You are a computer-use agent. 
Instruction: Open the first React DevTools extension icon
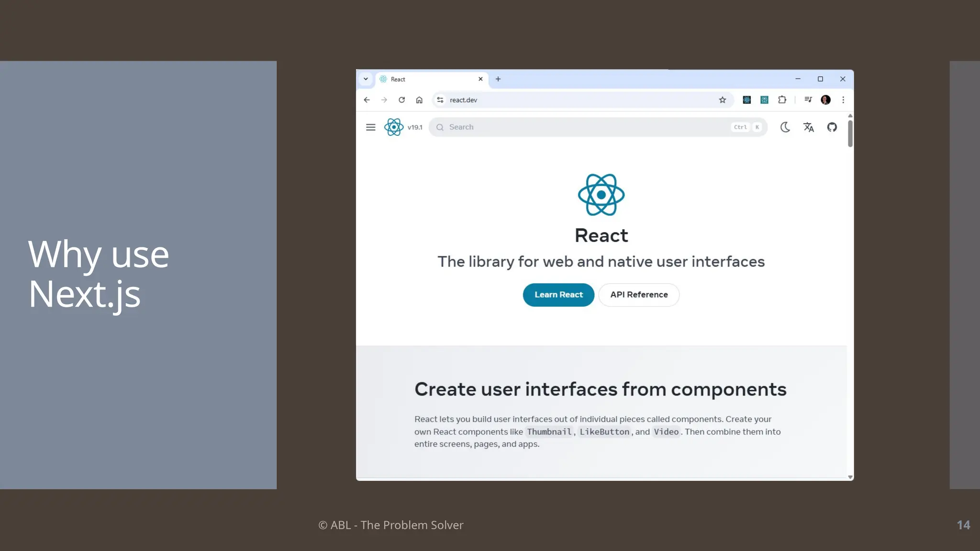point(746,100)
